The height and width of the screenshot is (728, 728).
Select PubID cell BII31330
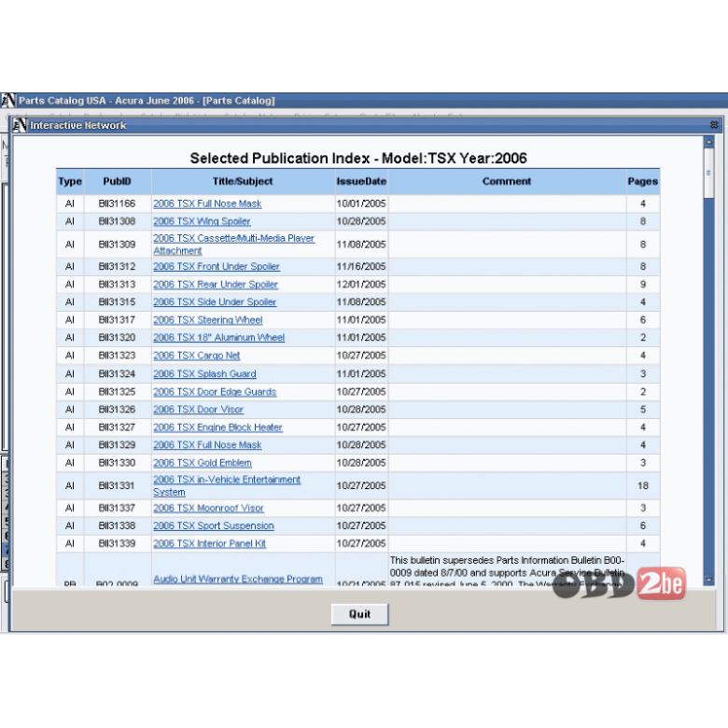(117, 463)
